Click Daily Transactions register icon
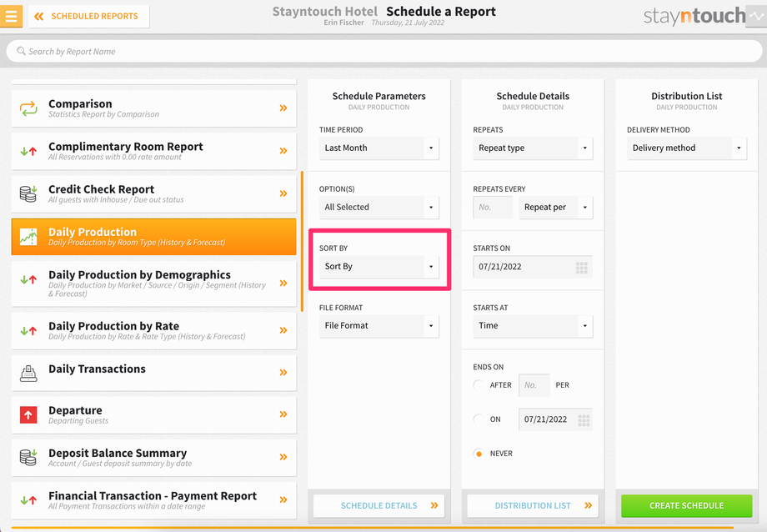Viewport: 767px width, 532px height. (28, 374)
